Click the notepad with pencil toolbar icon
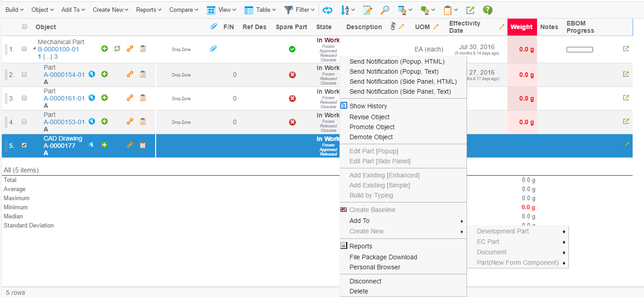This screenshot has width=644, height=298. 367,10
